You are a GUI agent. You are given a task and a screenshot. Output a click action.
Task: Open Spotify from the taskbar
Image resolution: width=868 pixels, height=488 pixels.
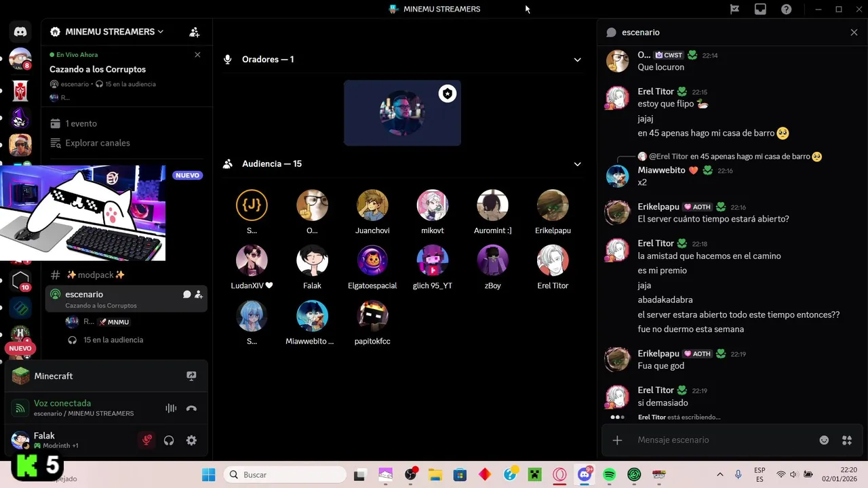tap(609, 474)
